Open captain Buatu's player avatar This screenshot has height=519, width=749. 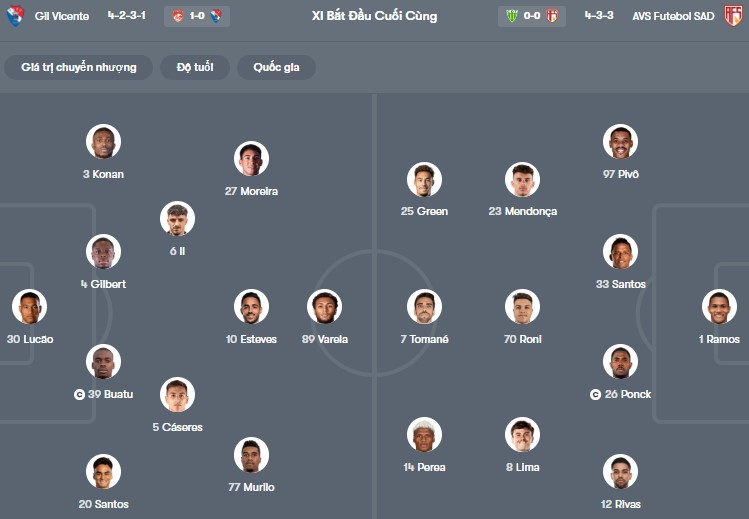[x=103, y=362]
